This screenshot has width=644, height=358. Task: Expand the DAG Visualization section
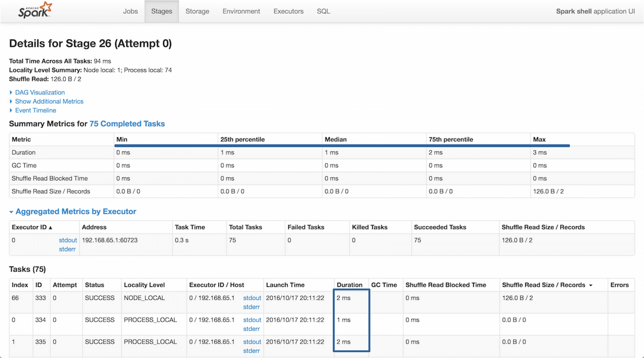pyautogui.click(x=39, y=92)
